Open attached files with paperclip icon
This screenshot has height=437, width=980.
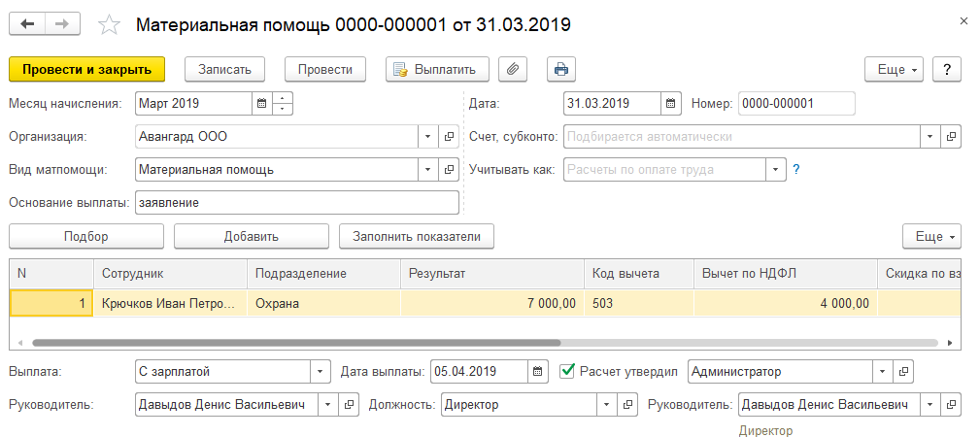coord(512,69)
